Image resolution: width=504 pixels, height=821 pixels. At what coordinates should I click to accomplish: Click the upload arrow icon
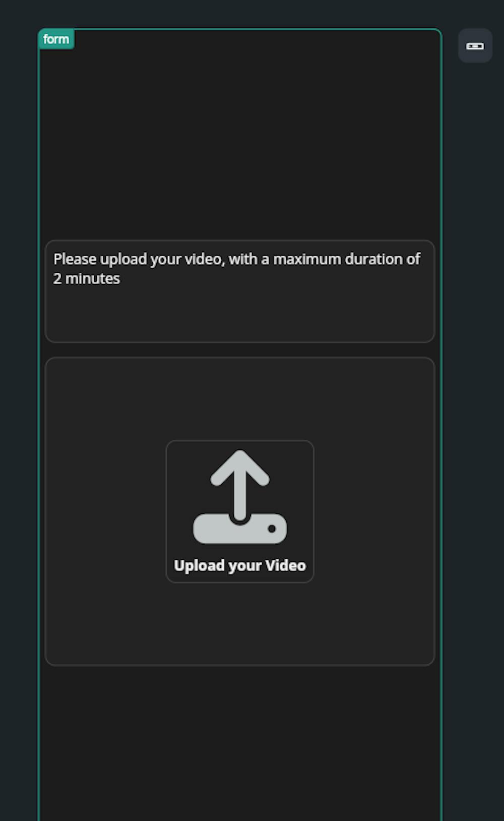coord(240,497)
